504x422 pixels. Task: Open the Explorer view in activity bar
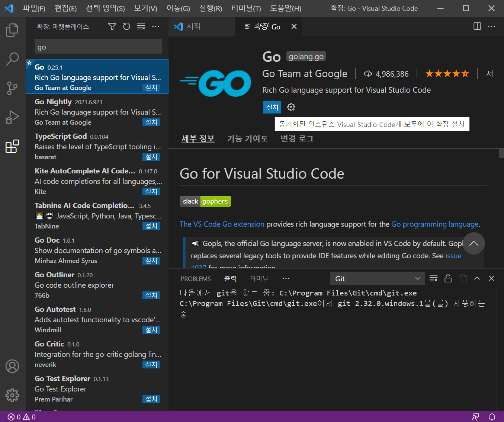[12, 30]
